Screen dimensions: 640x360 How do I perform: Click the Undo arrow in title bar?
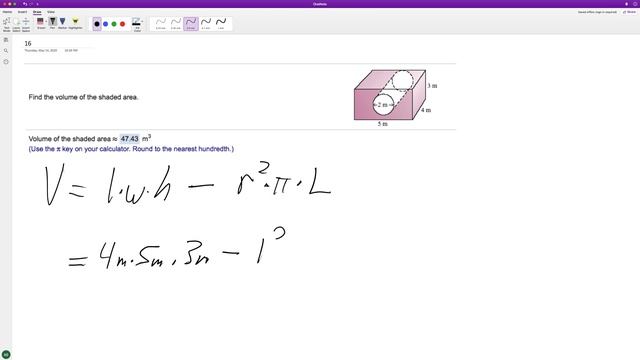25,4
